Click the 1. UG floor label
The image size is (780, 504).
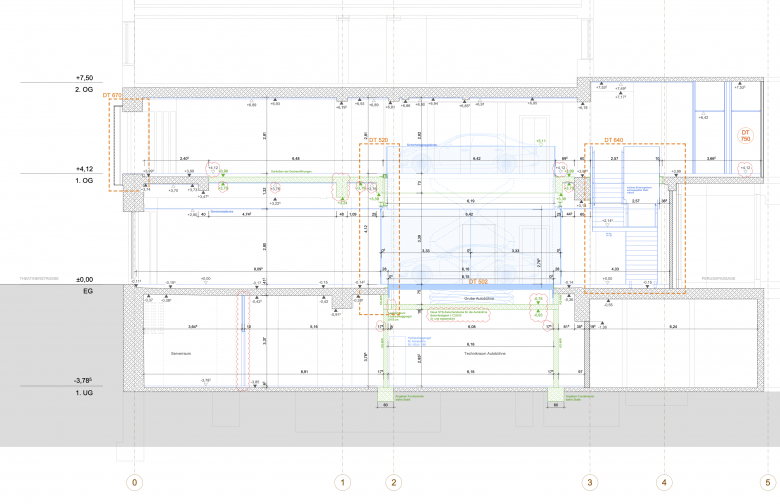coord(83,392)
